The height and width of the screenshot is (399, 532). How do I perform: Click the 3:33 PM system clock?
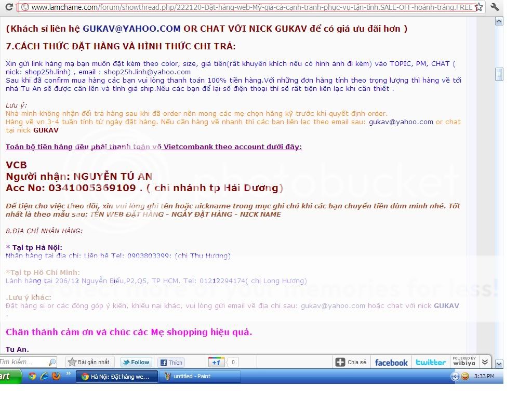click(x=484, y=376)
